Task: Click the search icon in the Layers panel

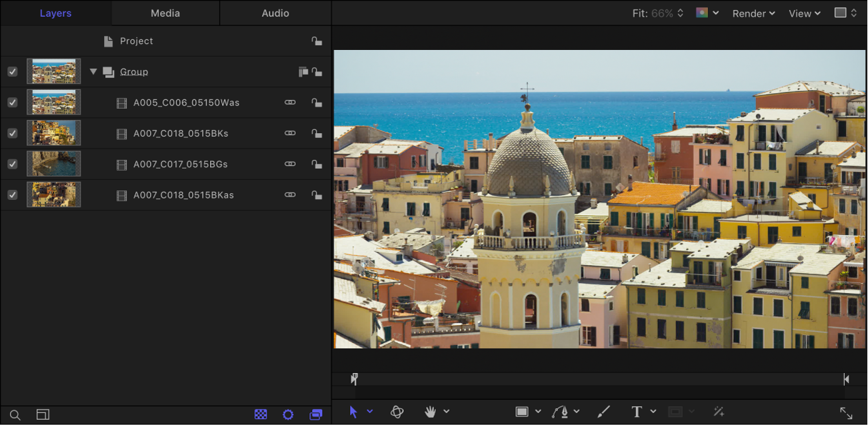Action: coord(15,414)
